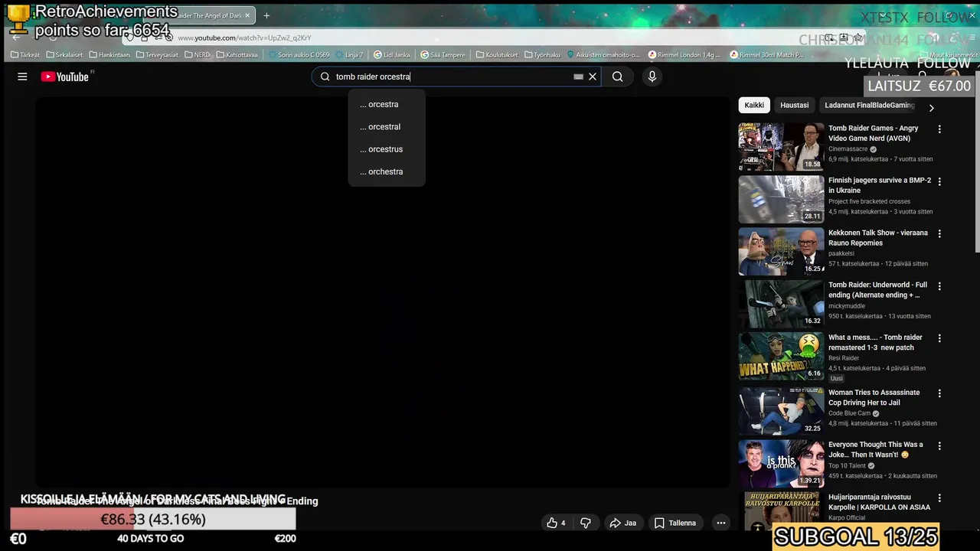
Task: Open the Lidl Janka bookmark
Action: [x=392, y=55]
